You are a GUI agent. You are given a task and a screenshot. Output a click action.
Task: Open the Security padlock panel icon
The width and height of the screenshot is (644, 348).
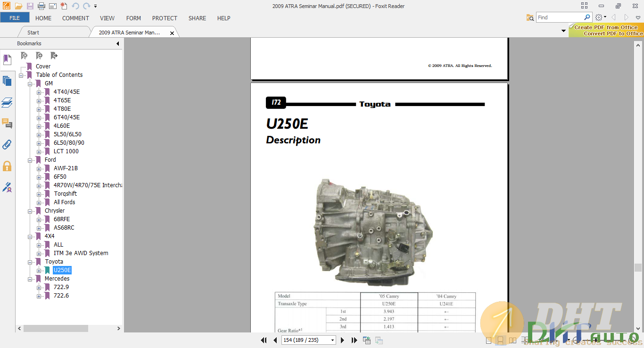point(7,166)
